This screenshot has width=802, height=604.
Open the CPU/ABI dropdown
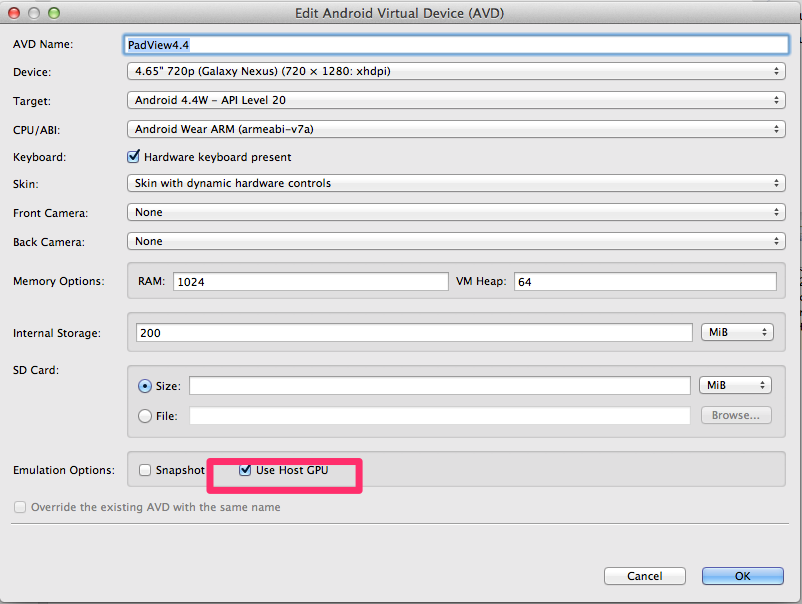pyautogui.click(x=456, y=129)
